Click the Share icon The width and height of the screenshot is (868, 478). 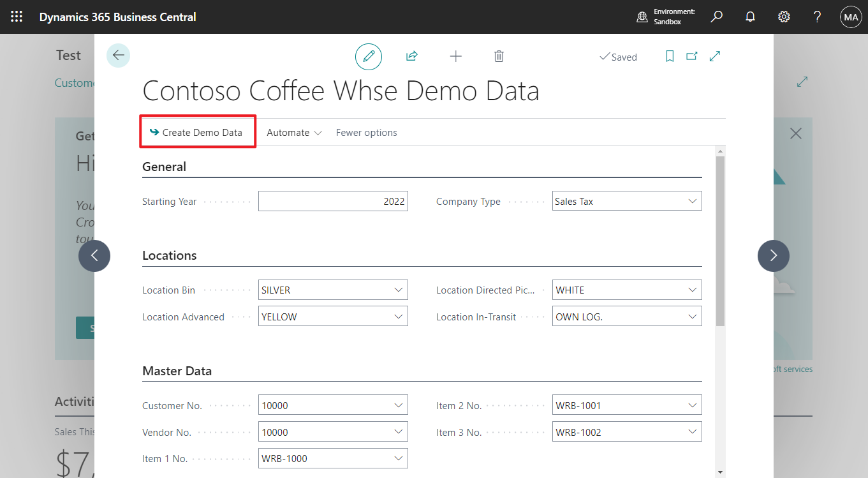pos(411,56)
